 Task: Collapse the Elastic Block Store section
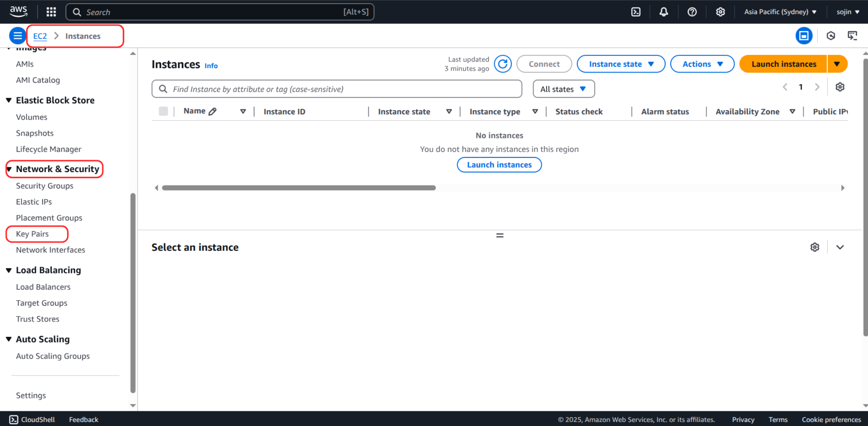(x=9, y=100)
